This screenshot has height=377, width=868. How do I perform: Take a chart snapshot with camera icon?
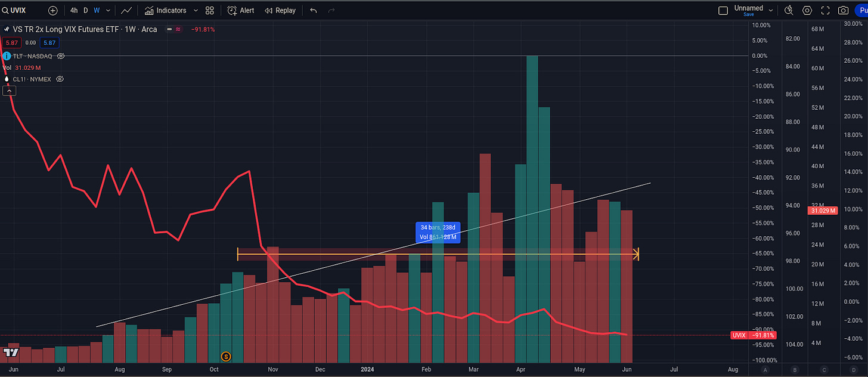(844, 10)
